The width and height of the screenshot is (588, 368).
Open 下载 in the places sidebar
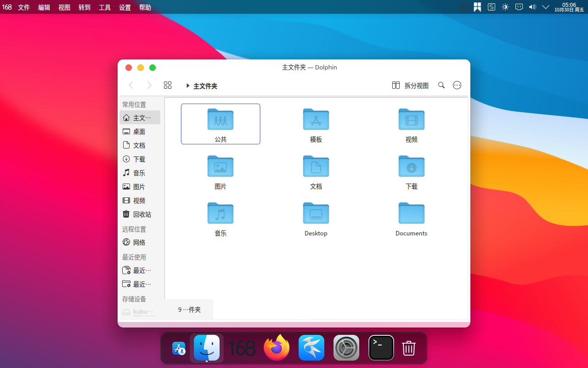(140, 159)
